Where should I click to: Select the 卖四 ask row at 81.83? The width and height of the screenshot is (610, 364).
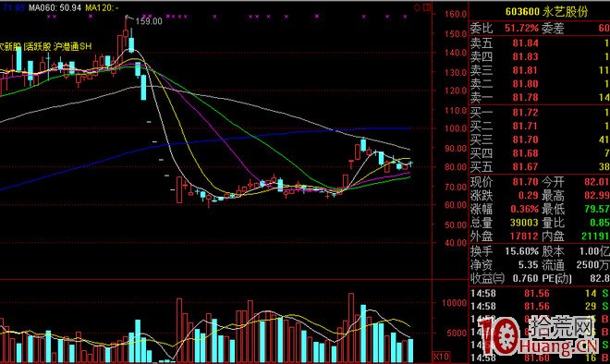(x=540, y=56)
